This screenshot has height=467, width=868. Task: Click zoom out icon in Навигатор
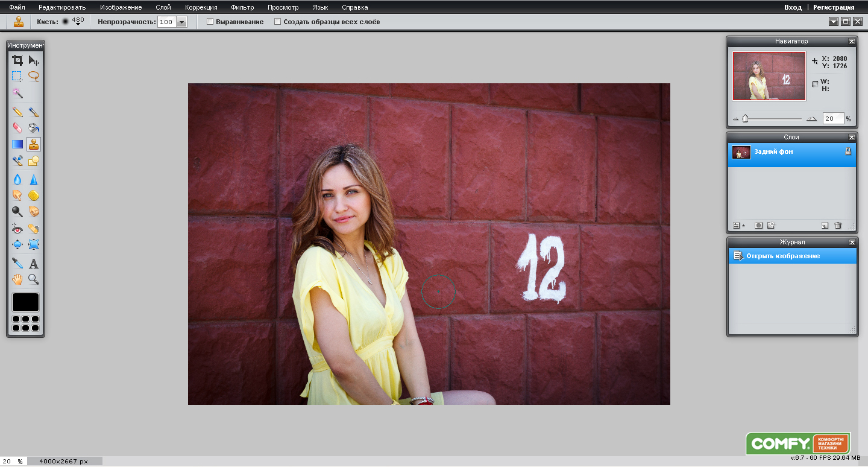pos(735,119)
